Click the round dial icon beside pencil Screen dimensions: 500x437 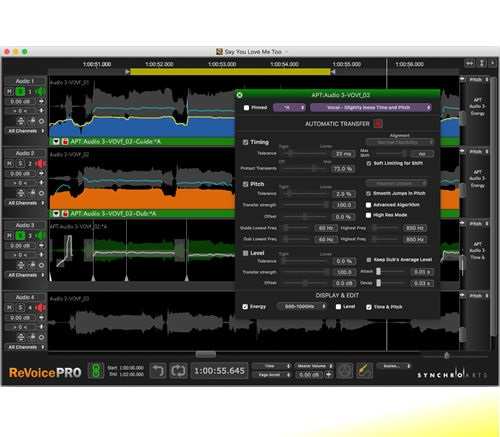click(344, 370)
